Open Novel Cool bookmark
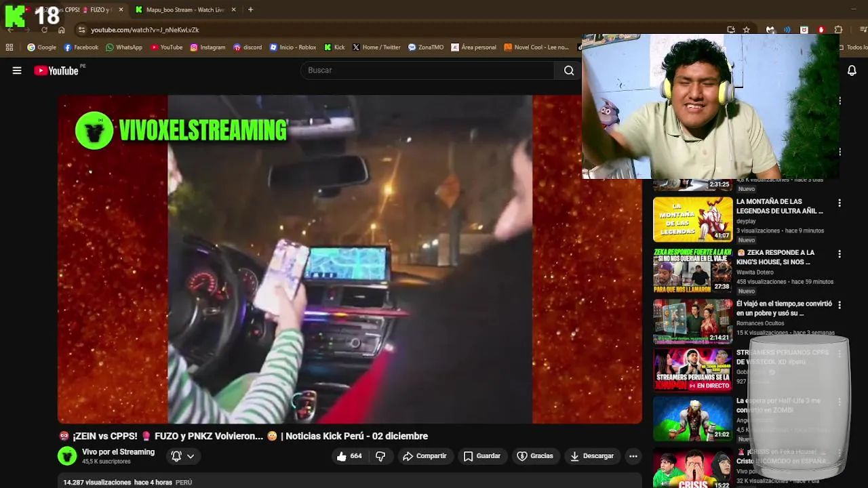 tap(536, 47)
